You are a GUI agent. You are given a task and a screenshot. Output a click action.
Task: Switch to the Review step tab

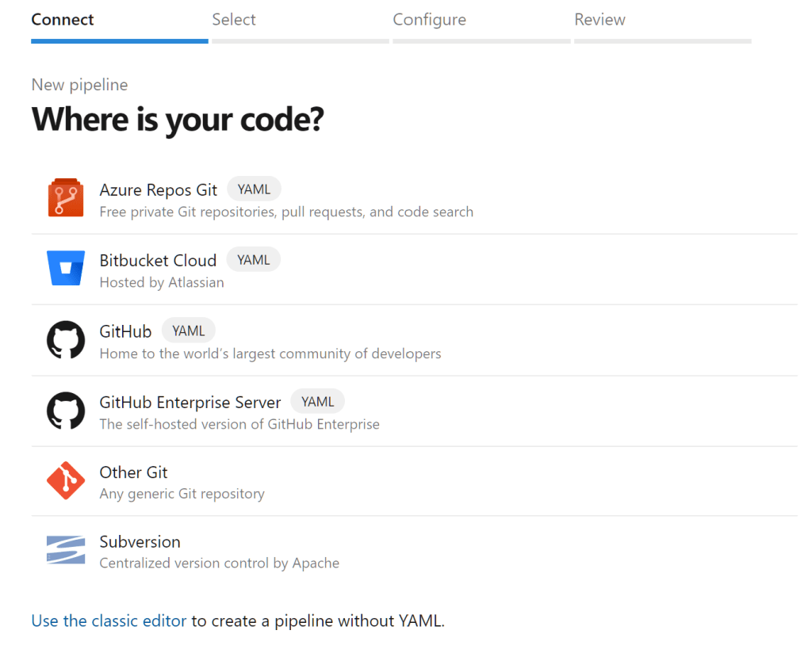pos(599,19)
